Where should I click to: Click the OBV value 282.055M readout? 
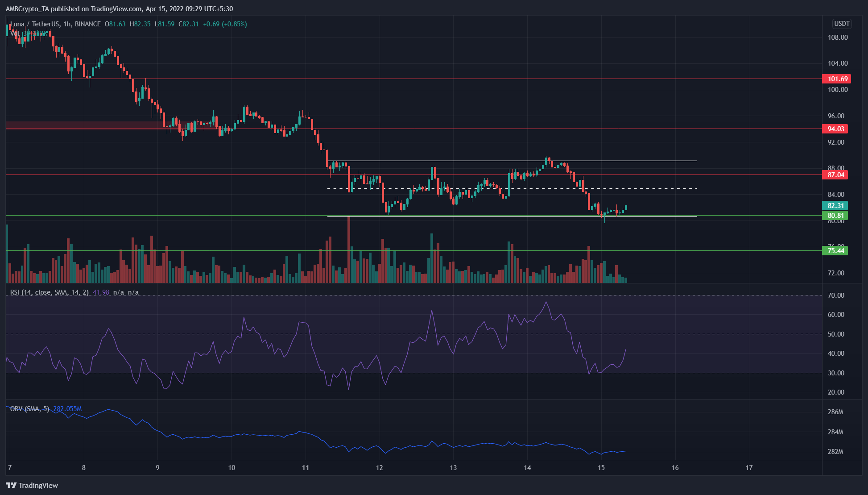pos(67,409)
